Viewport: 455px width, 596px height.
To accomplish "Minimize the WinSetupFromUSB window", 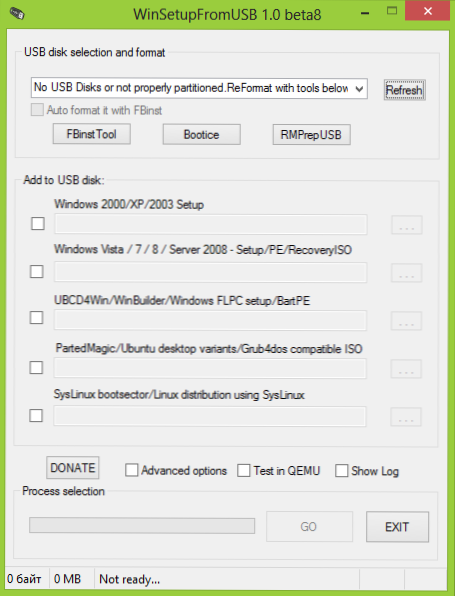I will [365, 13].
